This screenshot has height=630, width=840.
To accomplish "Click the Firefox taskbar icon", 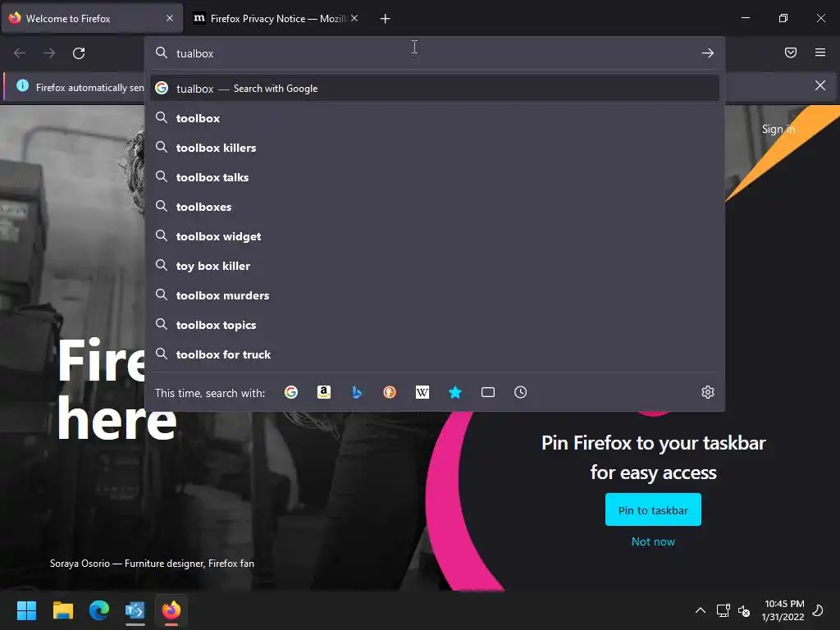I will 171,610.
